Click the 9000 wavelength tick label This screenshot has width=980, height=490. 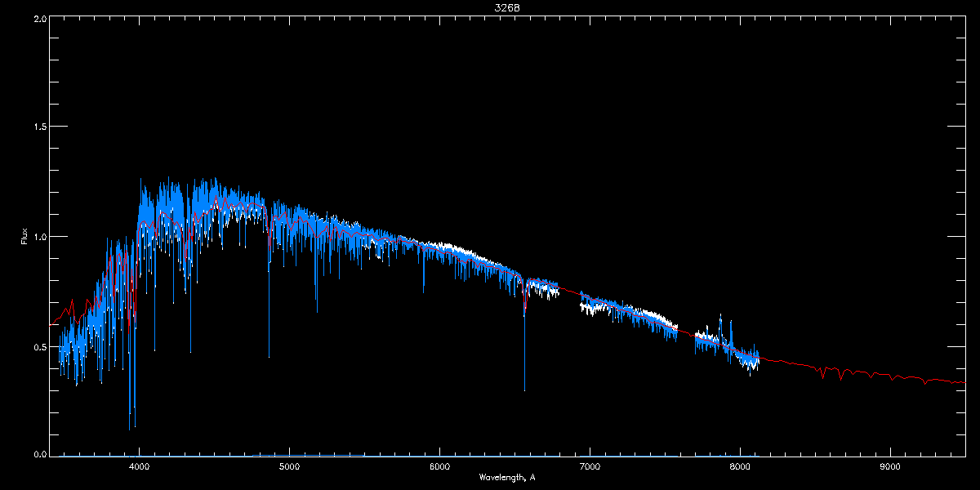pos(890,466)
